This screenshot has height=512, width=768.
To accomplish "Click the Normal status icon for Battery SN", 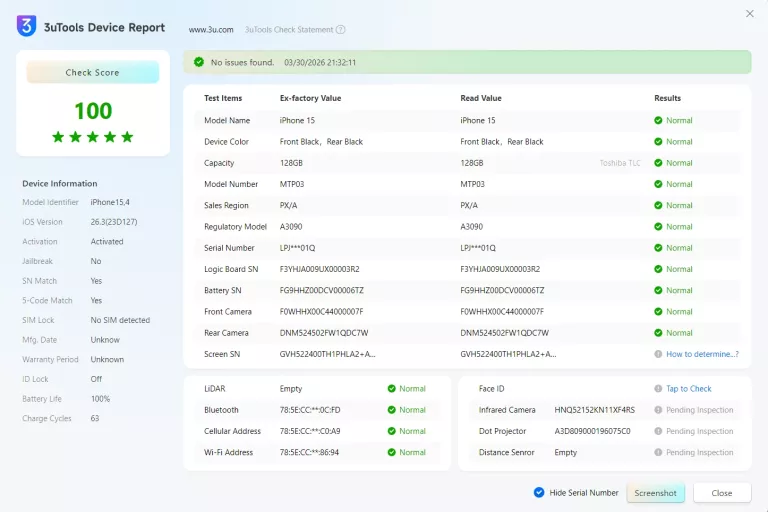I will [x=658, y=290].
